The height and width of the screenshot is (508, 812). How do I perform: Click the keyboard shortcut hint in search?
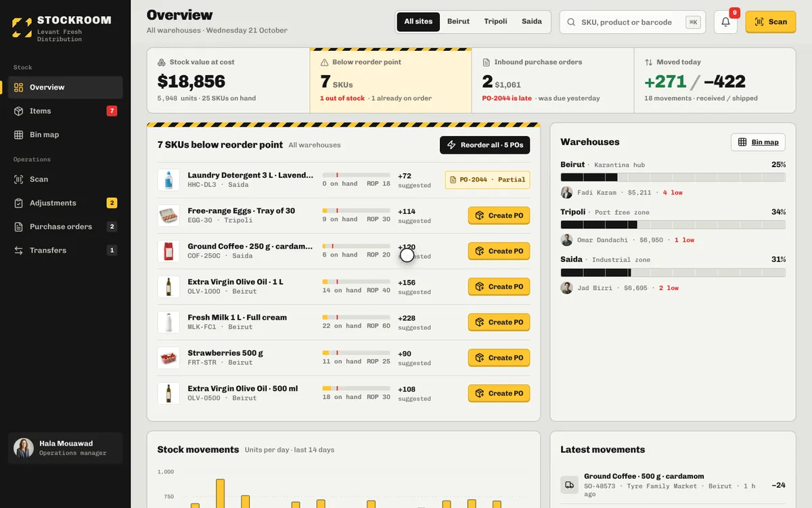click(x=693, y=22)
